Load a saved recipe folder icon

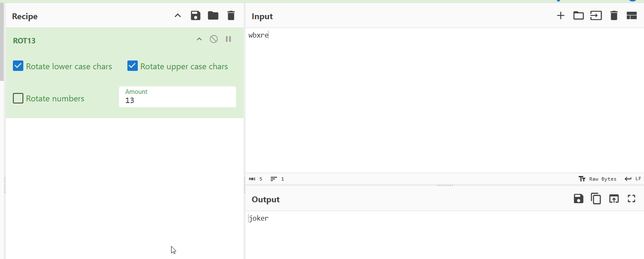click(213, 16)
